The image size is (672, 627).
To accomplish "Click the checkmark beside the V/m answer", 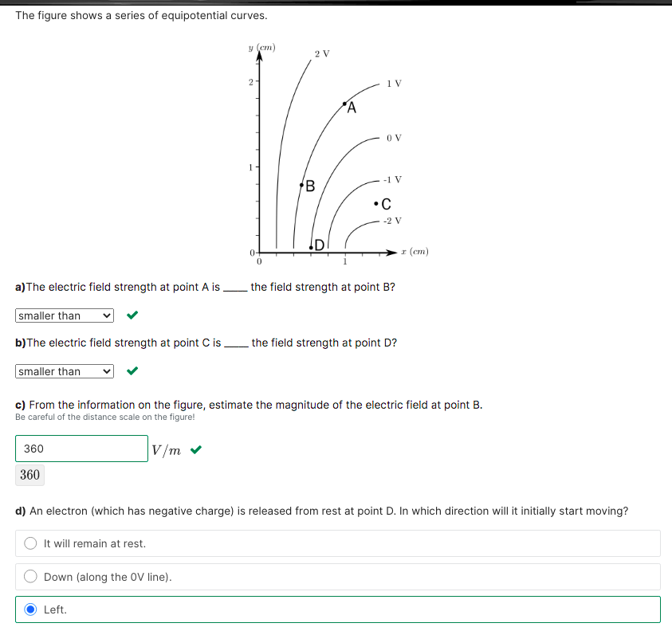I will point(196,449).
